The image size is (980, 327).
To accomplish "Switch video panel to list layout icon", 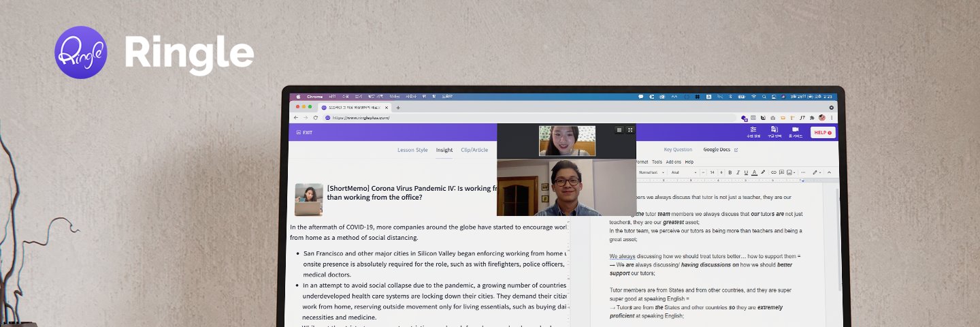I will pyautogui.click(x=619, y=129).
